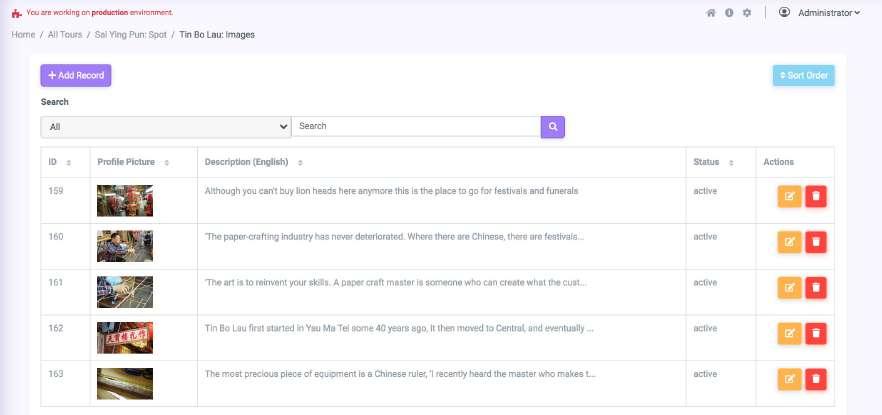The image size is (882, 415).
Task: Open thumbnail image of record 160
Action: (125, 246)
